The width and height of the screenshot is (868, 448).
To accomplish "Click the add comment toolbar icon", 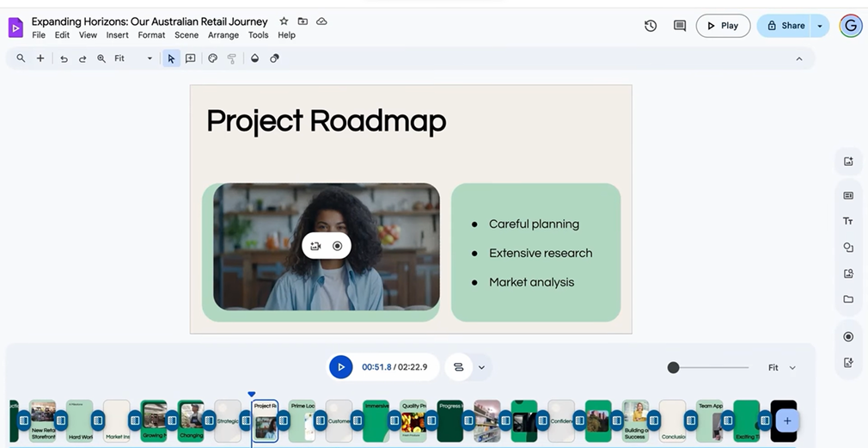I will [191, 58].
